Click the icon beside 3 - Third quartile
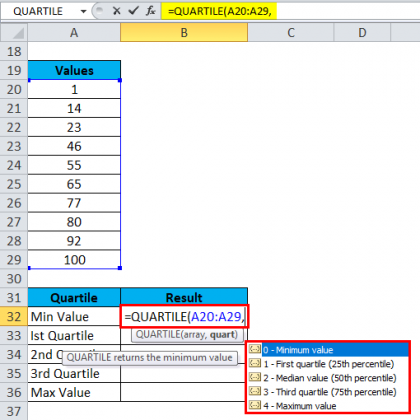 pos(255,391)
